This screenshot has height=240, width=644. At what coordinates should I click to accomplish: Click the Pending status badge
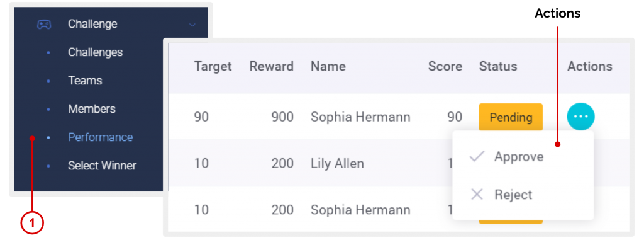(511, 117)
